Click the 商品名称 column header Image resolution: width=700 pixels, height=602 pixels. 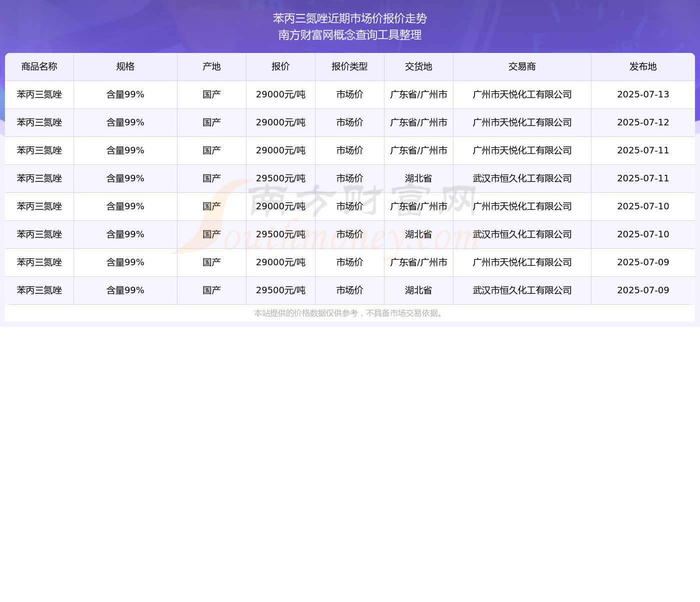(39, 66)
